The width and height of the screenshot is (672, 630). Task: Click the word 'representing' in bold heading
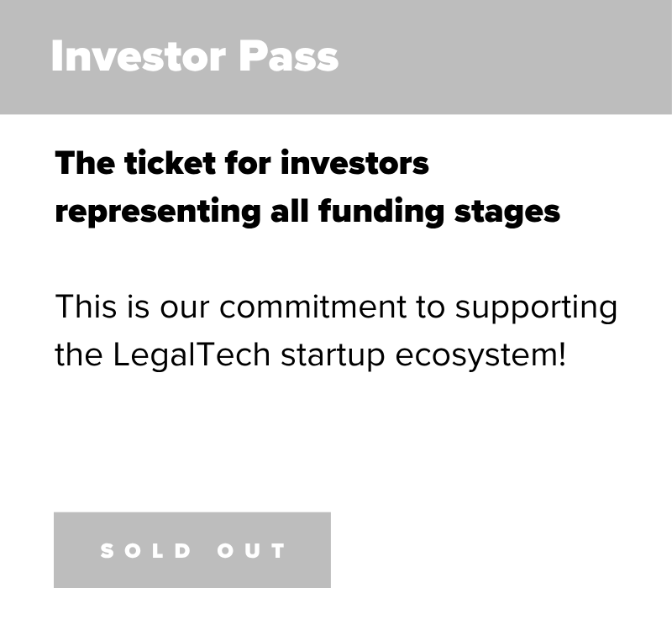coord(158,213)
